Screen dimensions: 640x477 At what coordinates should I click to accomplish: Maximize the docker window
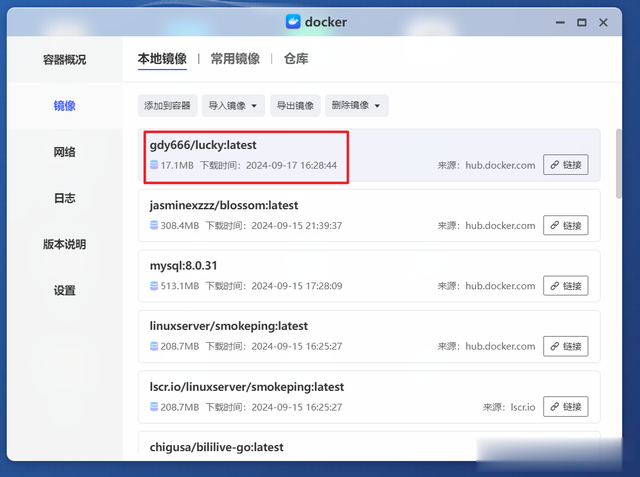(582, 22)
